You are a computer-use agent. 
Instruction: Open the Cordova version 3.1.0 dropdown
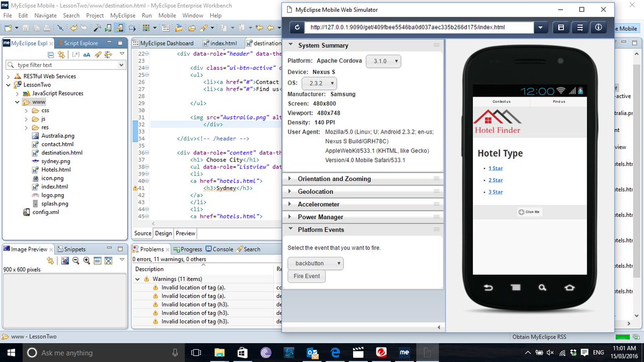point(383,61)
